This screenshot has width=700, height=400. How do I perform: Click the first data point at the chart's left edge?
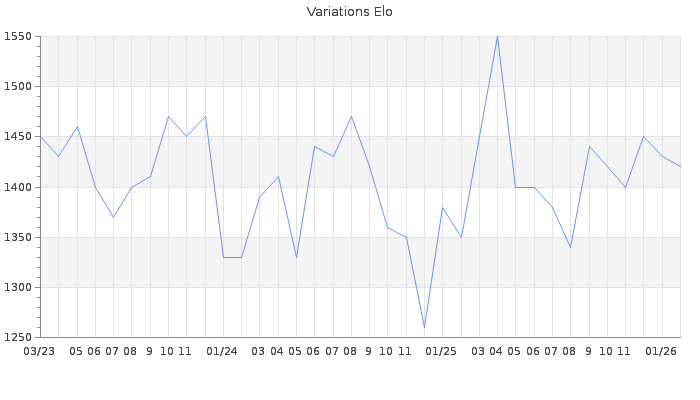point(41,137)
